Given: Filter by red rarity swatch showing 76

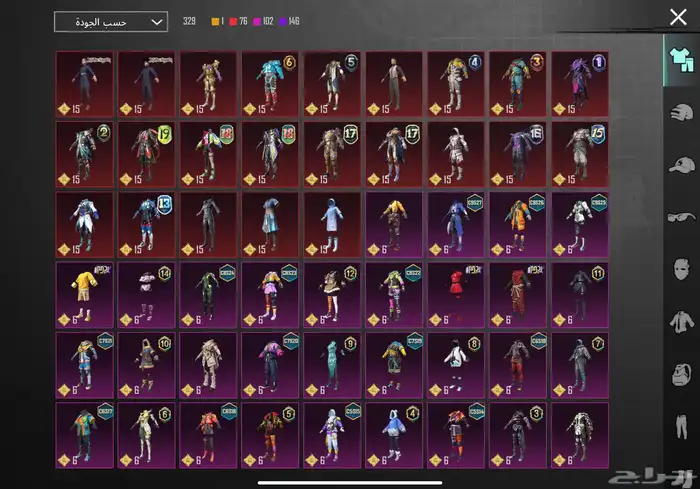Looking at the screenshot, I should point(237,21).
